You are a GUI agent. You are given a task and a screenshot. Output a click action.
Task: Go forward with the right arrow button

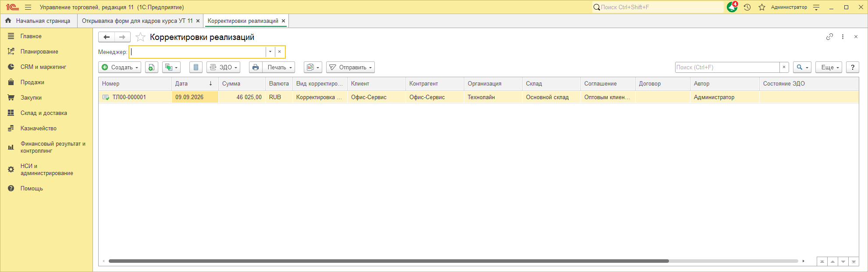pyautogui.click(x=122, y=37)
